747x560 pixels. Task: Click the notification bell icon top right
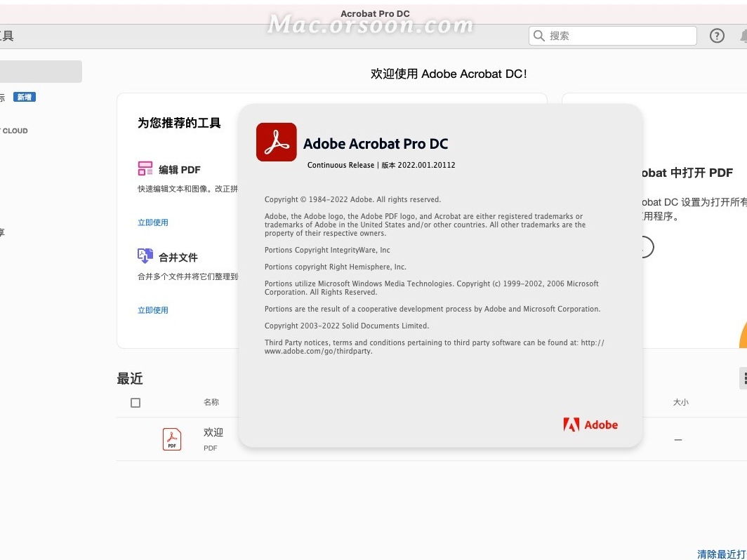point(744,35)
